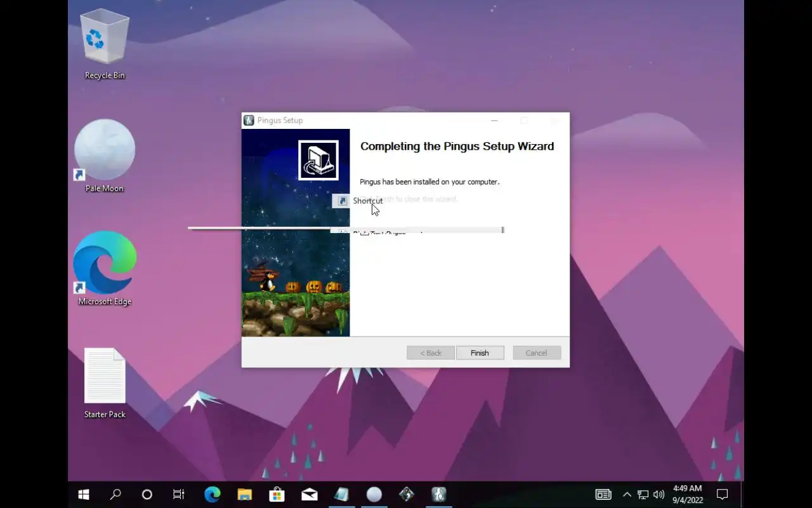Viewport: 812px width, 508px height.
Task: Open the clock and calendar flyout
Action: point(688,495)
